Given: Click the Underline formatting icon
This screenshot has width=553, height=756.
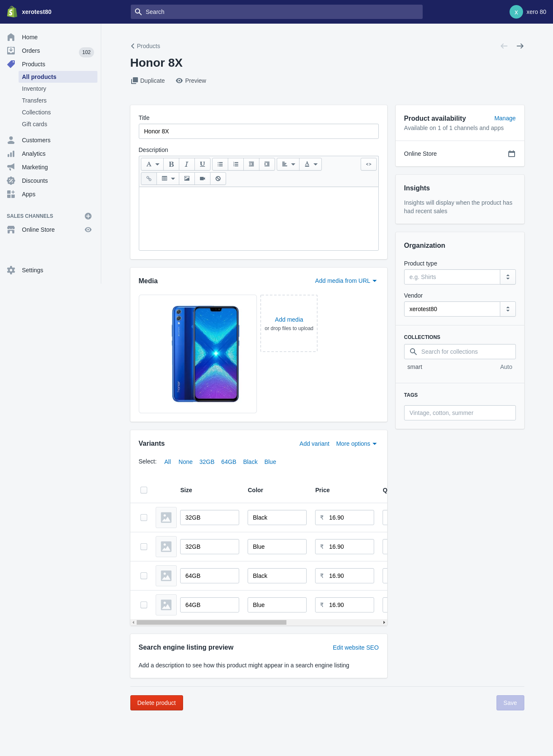Looking at the screenshot, I should [x=202, y=164].
